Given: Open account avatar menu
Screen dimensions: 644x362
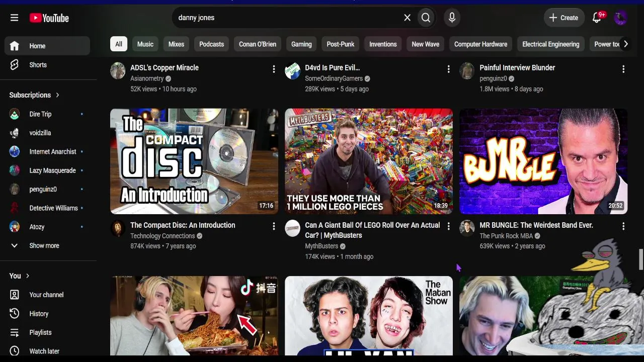Looking at the screenshot, I should click(620, 18).
